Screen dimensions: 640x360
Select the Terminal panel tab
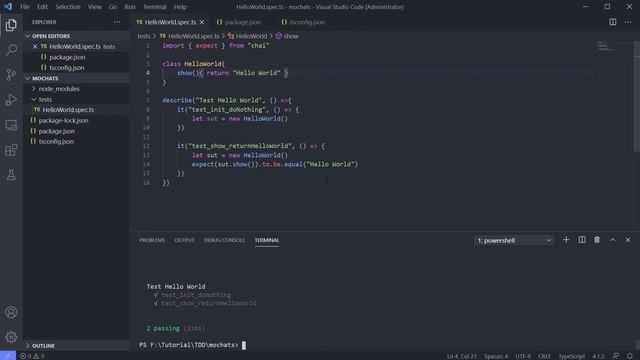pyautogui.click(x=267, y=240)
